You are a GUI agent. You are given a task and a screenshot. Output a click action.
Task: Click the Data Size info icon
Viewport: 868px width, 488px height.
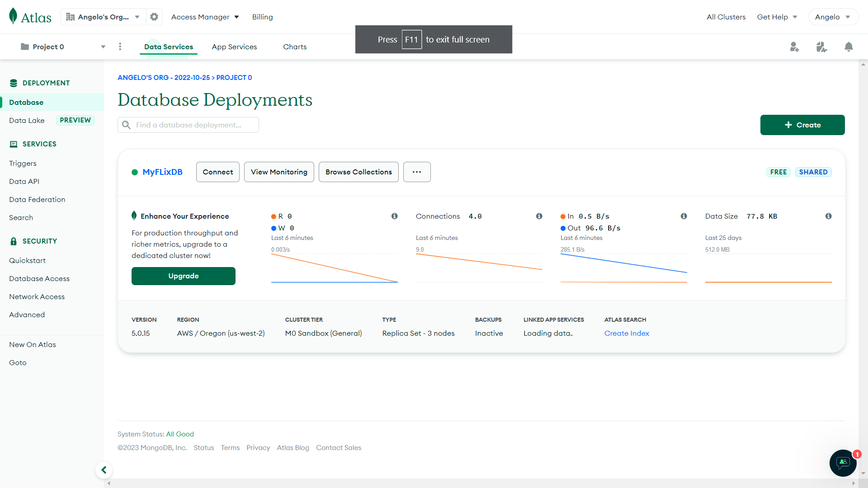(x=828, y=216)
